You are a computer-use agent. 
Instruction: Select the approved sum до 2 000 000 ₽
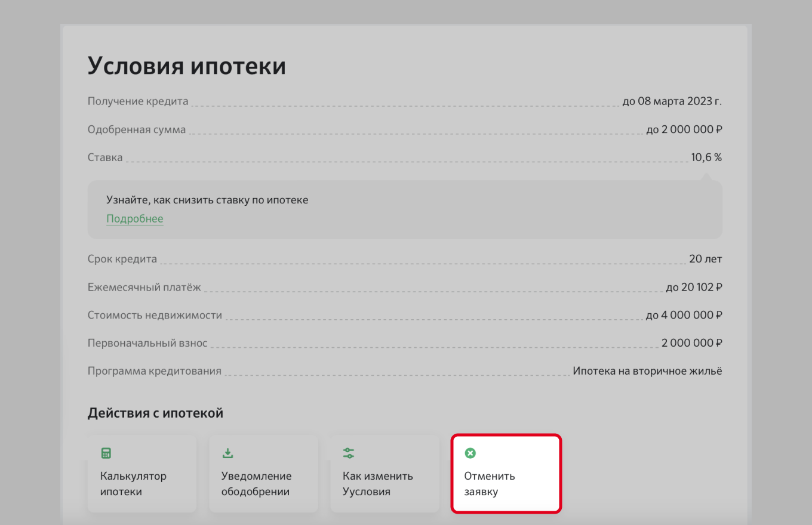(684, 129)
